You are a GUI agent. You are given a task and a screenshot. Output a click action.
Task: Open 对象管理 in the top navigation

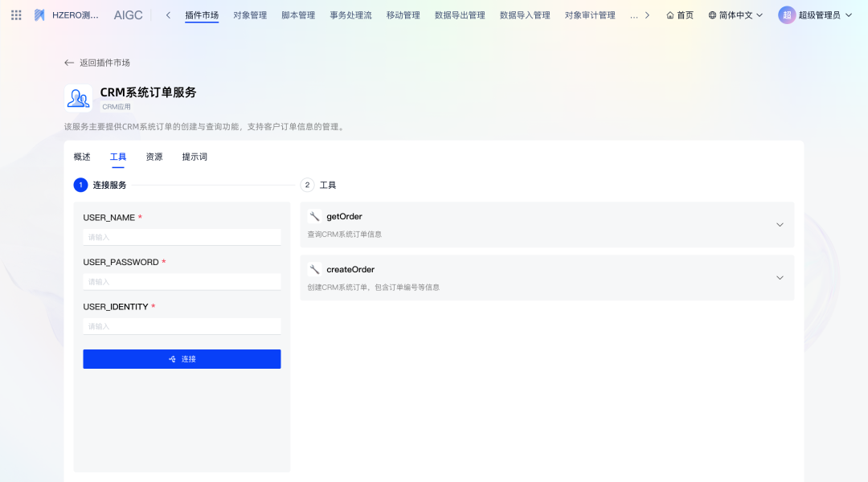coord(250,15)
